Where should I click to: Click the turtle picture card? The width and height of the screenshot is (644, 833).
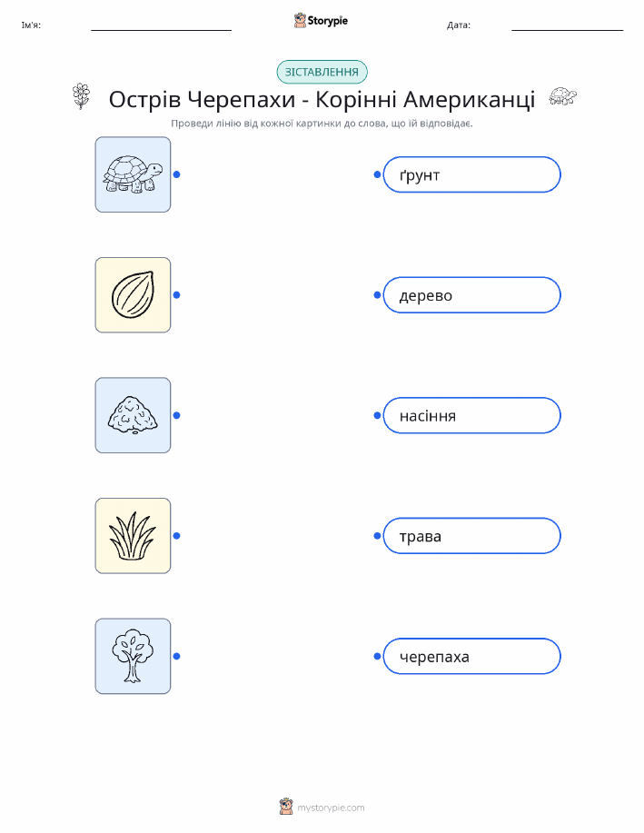(x=133, y=174)
